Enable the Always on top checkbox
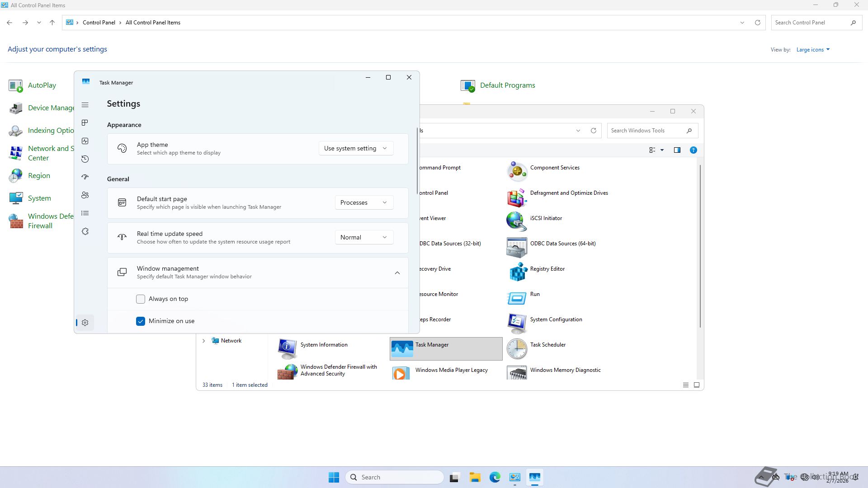 (x=141, y=299)
